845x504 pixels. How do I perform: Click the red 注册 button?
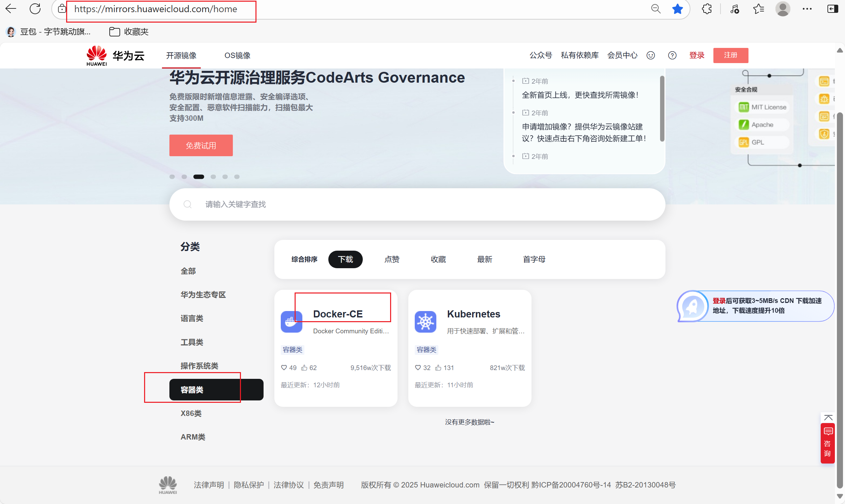(x=731, y=55)
